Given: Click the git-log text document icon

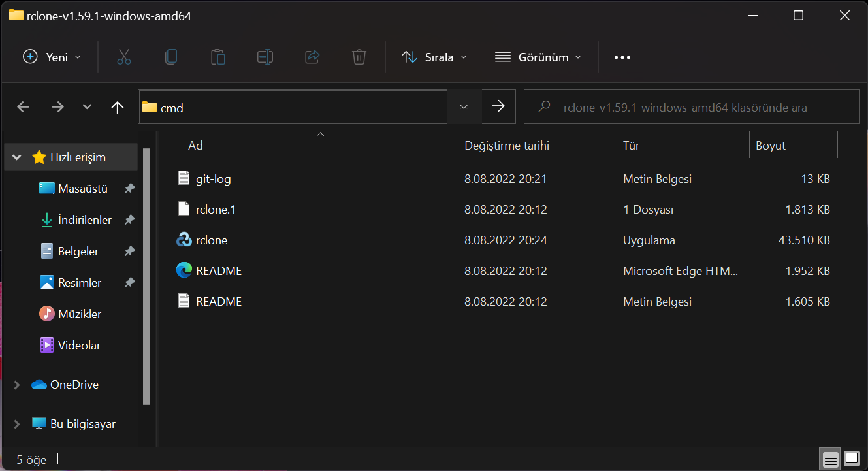Looking at the screenshot, I should [x=184, y=178].
